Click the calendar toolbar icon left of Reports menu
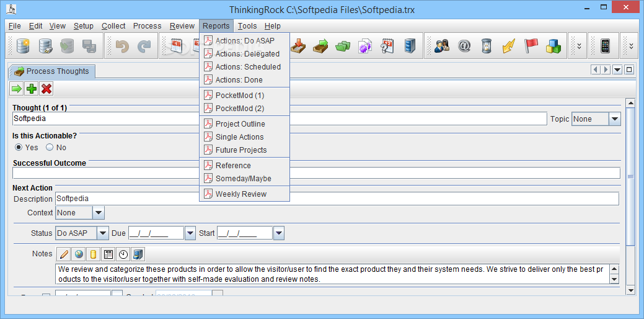This screenshot has height=319, width=644. click(177, 46)
